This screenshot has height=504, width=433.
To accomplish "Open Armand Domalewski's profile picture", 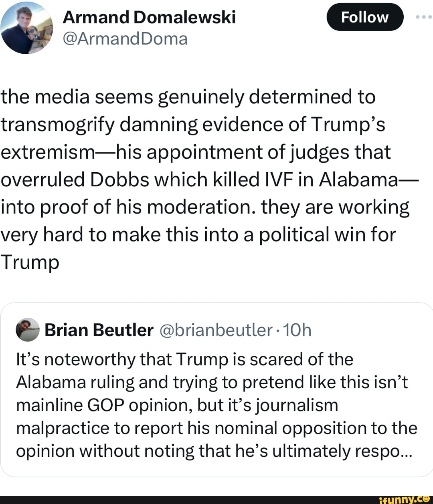I will click(x=27, y=28).
